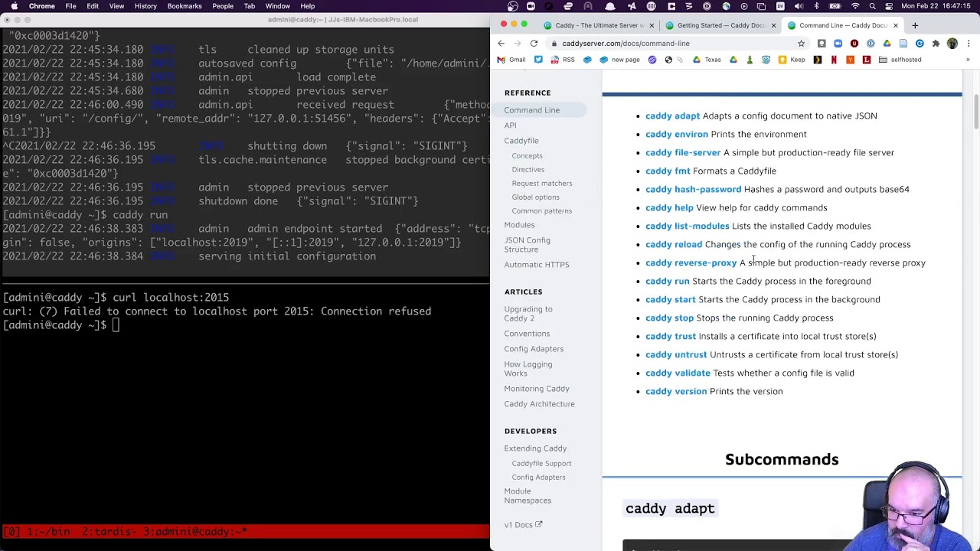Jump to 'caddy run' command link
Viewport: 980px width, 551px height.
coord(668,281)
